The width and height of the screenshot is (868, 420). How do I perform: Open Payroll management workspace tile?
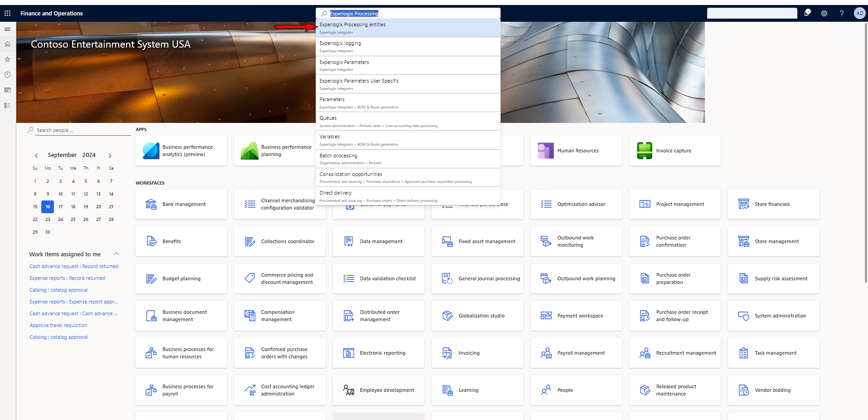click(576, 353)
